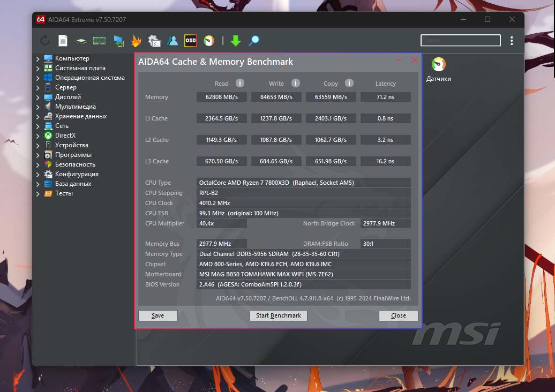The width and height of the screenshot is (555, 392).
Task: Click the CPU Type value field
Action: pos(304,183)
